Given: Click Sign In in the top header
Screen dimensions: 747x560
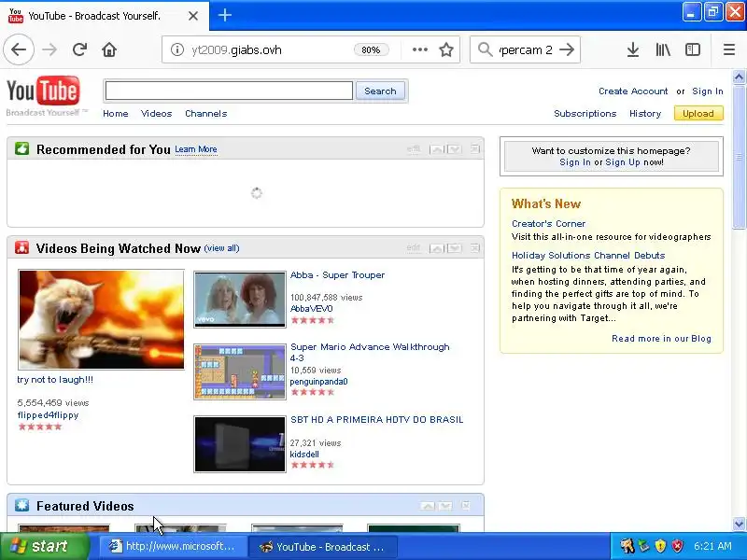Looking at the screenshot, I should [708, 91].
